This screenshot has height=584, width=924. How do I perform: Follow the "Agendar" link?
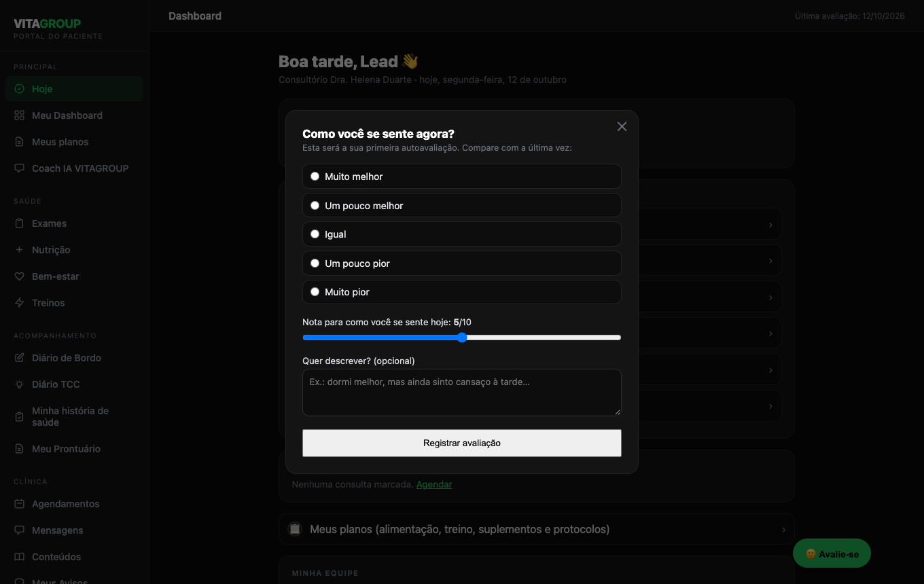[x=434, y=484]
